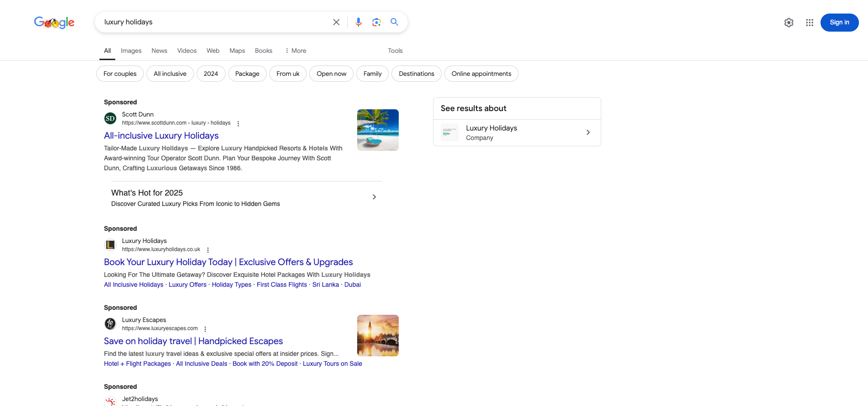The image size is (868, 406).
Task: Open the First Class Flights sitelink
Action: [282, 285]
